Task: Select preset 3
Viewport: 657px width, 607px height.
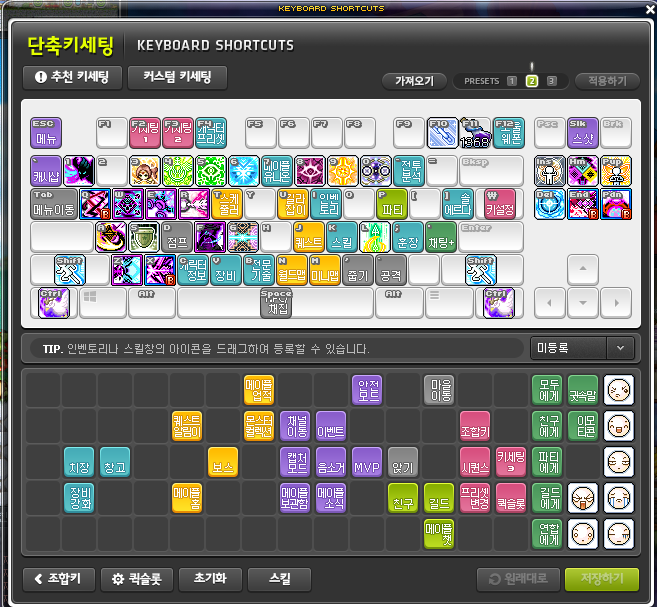Action: click(x=552, y=81)
